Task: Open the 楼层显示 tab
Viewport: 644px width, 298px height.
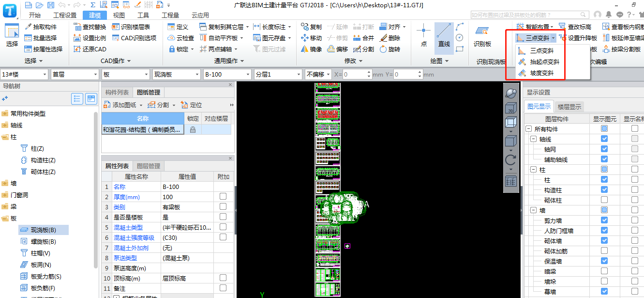Action: (x=569, y=107)
